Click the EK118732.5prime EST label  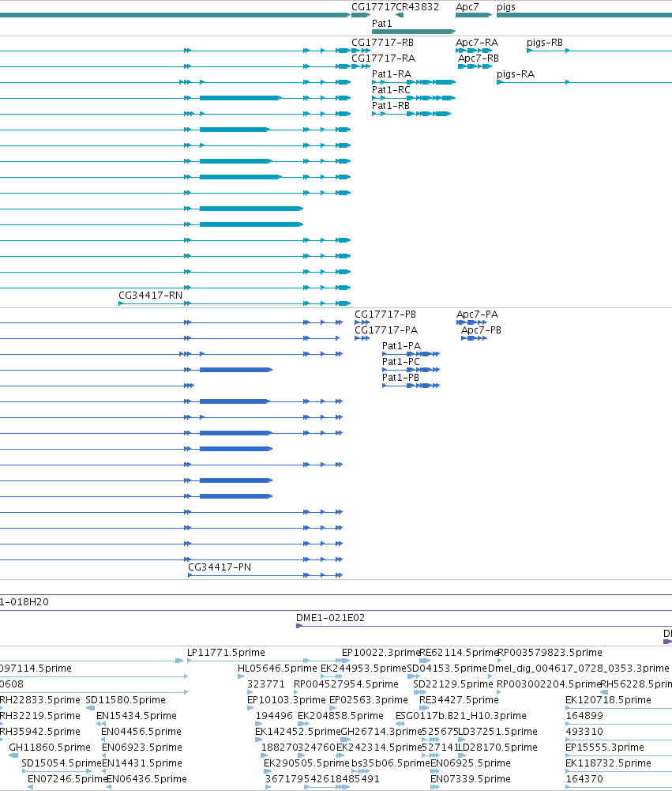click(x=608, y=763)
